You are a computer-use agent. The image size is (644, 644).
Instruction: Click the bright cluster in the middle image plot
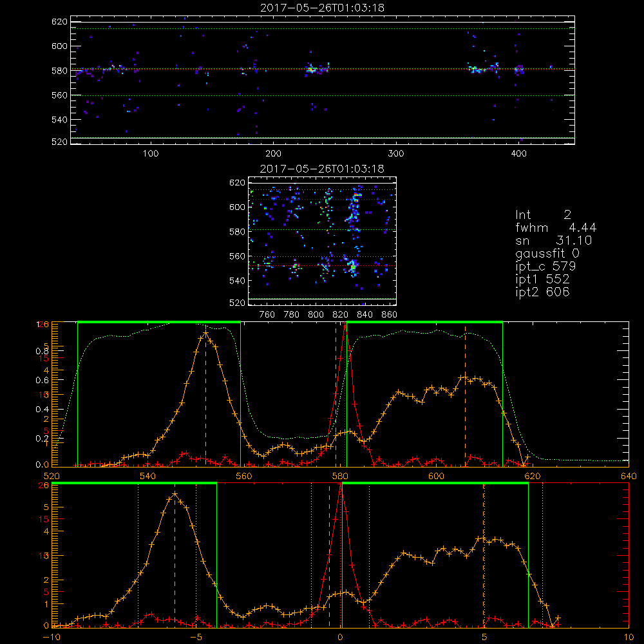pos(353,266)
